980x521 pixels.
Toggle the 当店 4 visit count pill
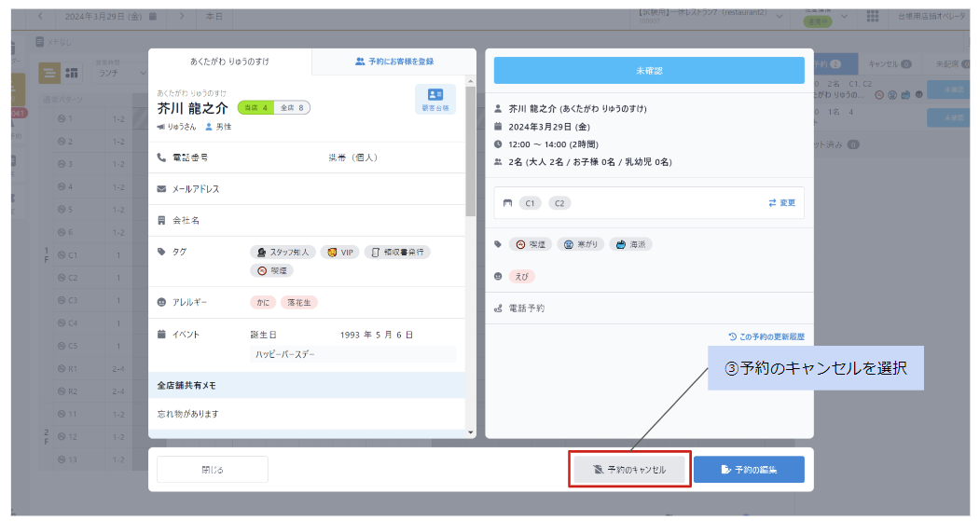click(255, 107)
